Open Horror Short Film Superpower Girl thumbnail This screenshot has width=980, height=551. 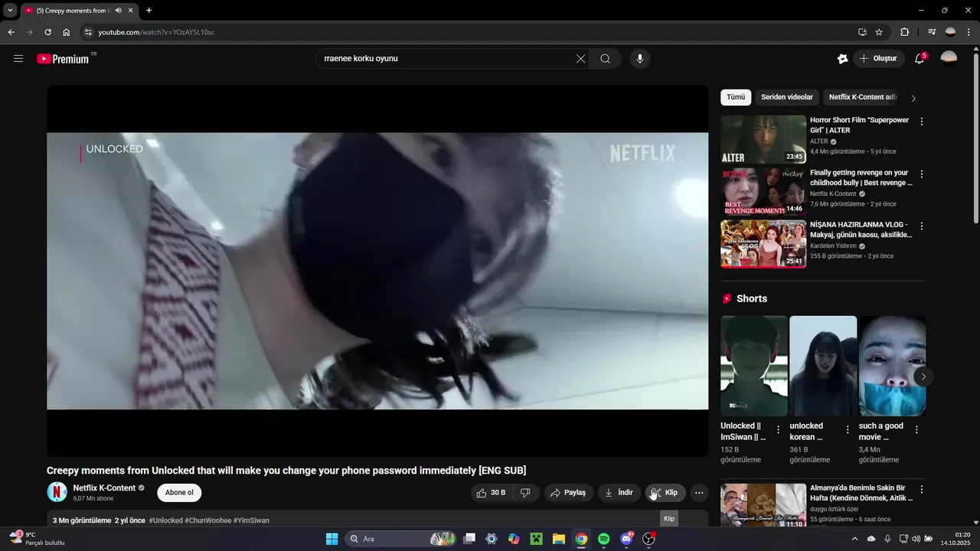click(x=763, y=139)
